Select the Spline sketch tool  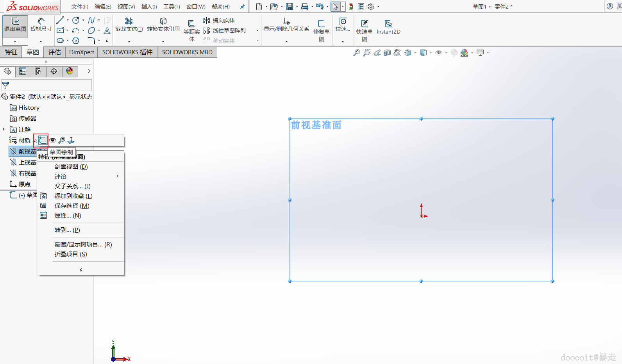[x=91, y=20]
